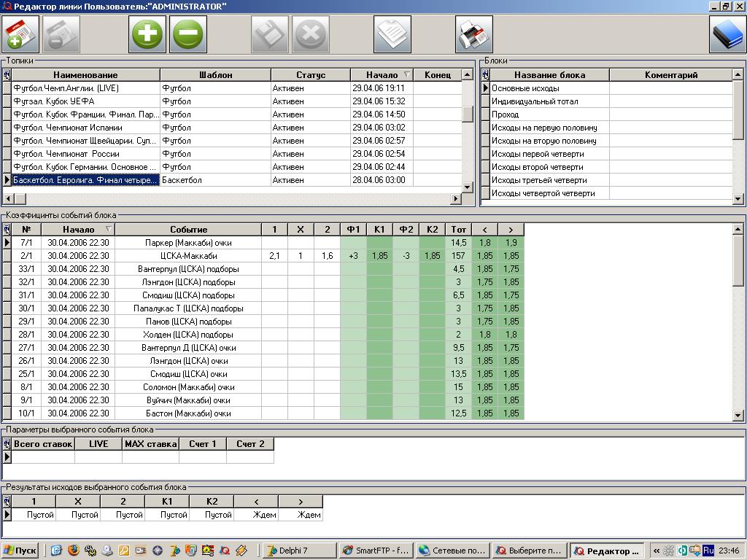Click the Топики vertical scrollbar down arrow
The height and width of the screenshot is (560, 747).
tap(468, 187)
